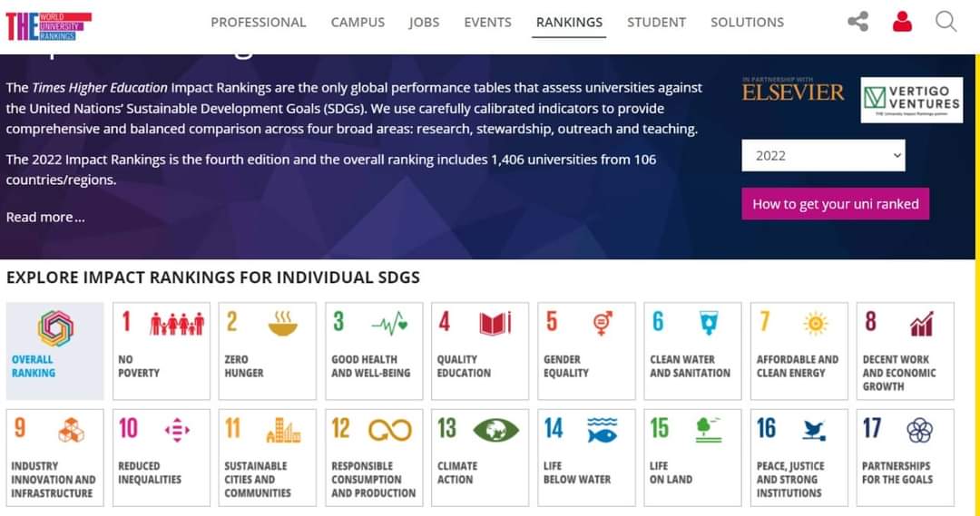Click the search magnifier icon
This screenshot has width=980, height=516.
tap(946, 22)
